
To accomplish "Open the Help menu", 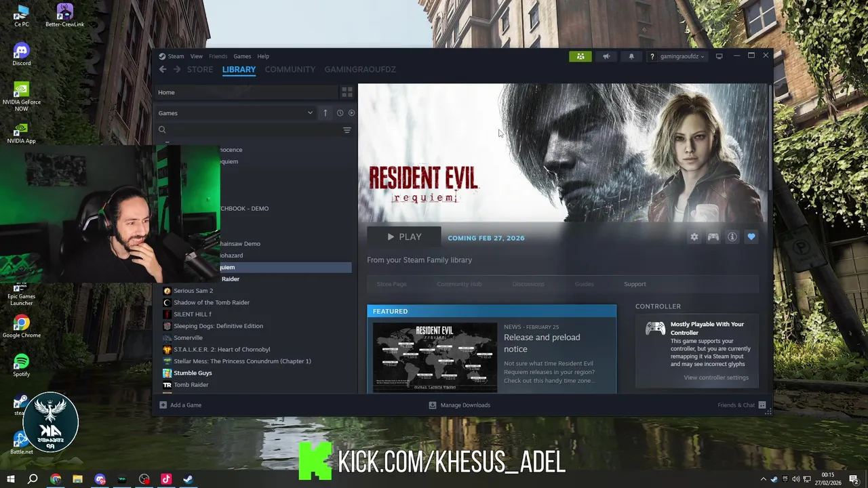I will [263, 56].
